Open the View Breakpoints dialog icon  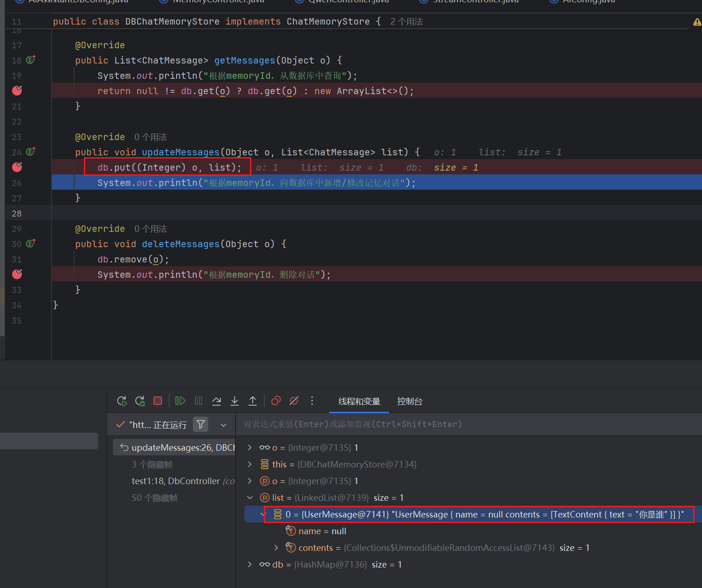276,401
